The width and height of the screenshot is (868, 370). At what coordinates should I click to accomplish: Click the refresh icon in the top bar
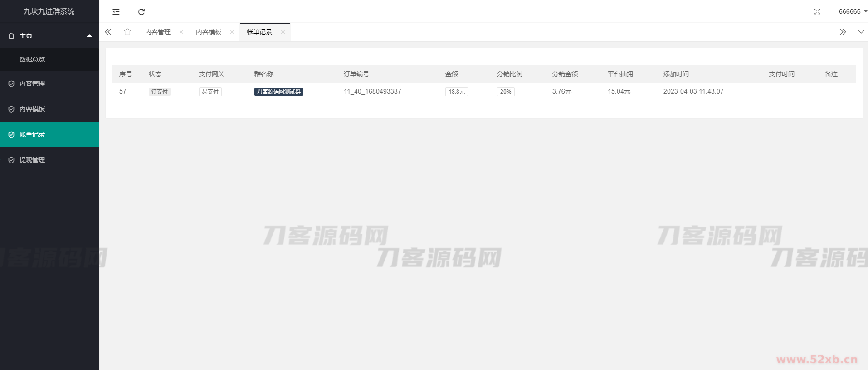(141, 12)
